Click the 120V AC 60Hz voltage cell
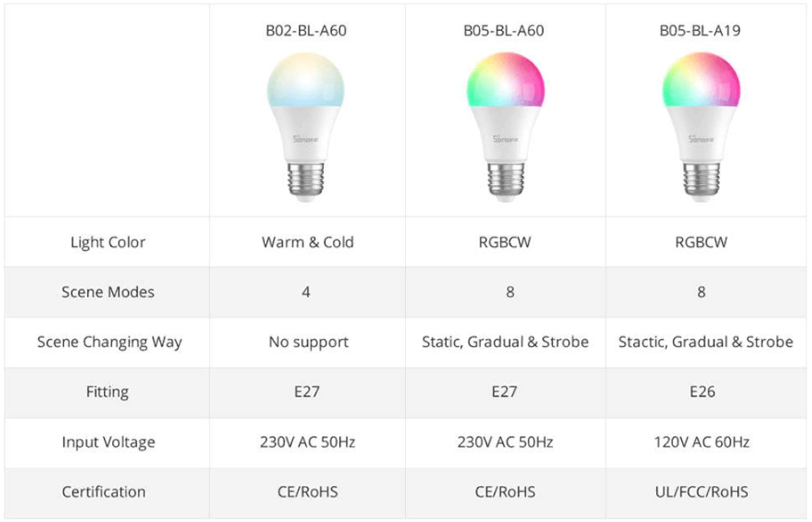Screen dimensions: 812x522 click(702, 442)
